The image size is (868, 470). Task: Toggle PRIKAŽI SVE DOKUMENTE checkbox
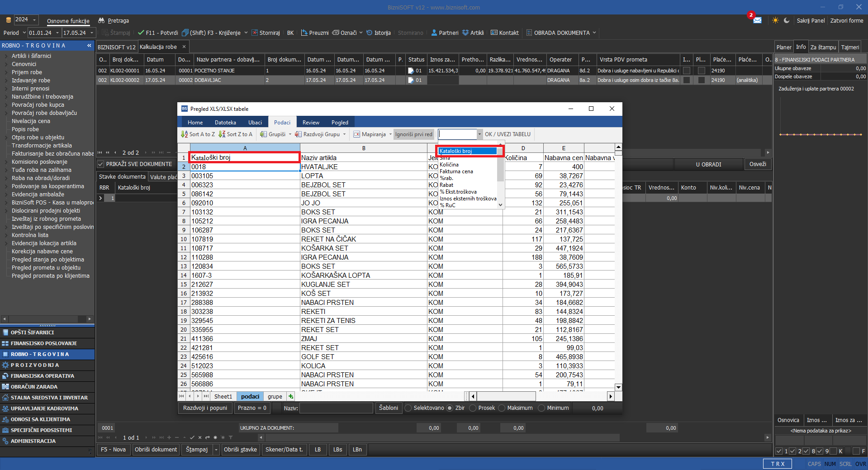[101, 164]
